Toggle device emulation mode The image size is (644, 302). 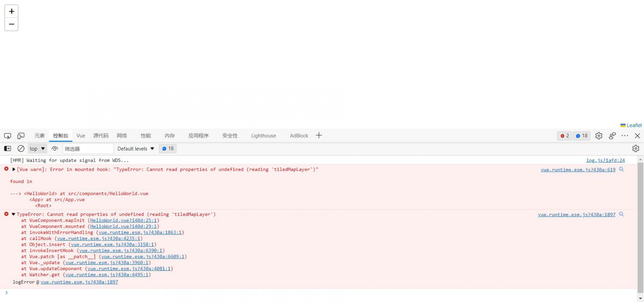pos(21,136)
